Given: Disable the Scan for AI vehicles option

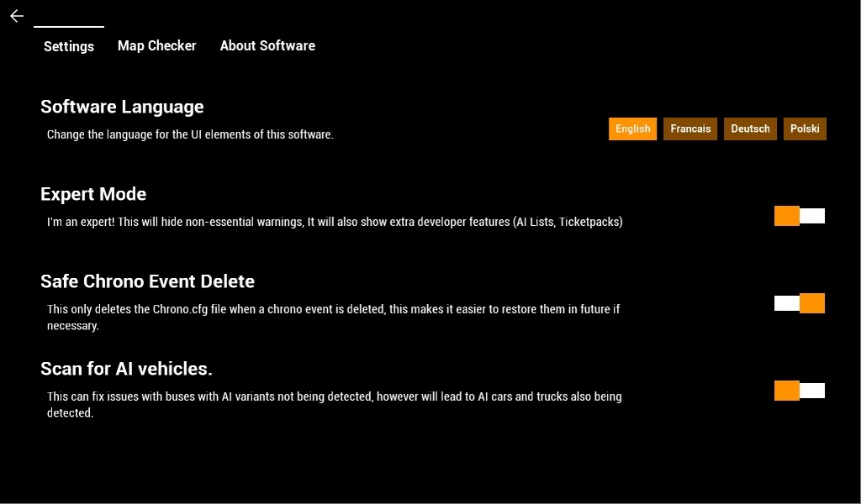Looking at the screenshot, I should pyautogui.click(x=799, y=391).
